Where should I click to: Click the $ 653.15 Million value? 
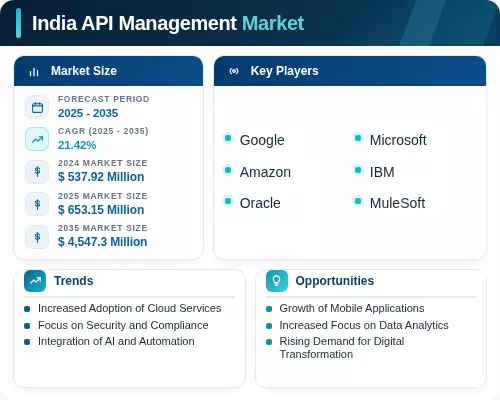coord(101,210)
